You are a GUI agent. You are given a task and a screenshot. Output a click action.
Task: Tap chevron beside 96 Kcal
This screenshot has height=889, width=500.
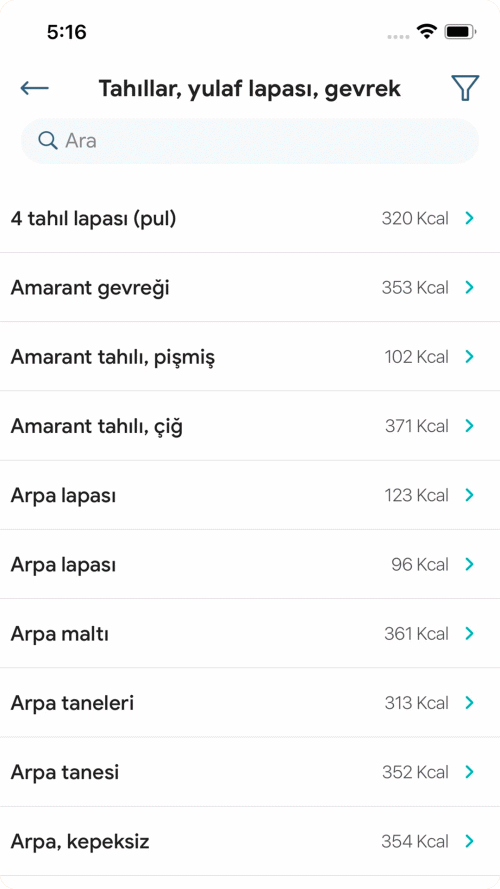tap(469, 564)
